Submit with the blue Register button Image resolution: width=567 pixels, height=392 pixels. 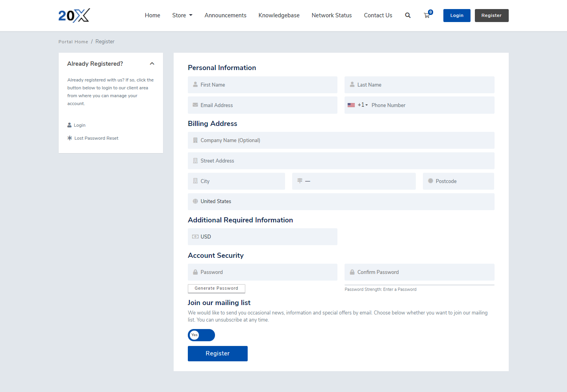pyautogui.click(x=217, y=353)
